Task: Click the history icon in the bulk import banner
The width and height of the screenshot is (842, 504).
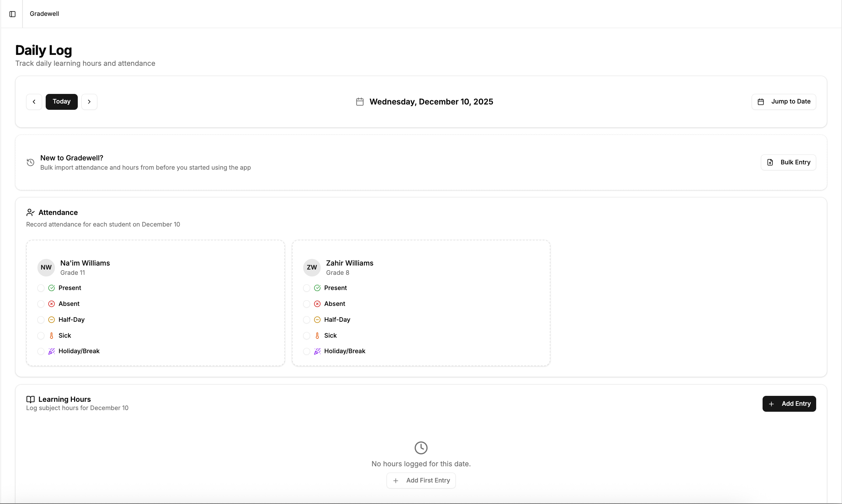Action: pyautogui.click(x=30, y=162)
